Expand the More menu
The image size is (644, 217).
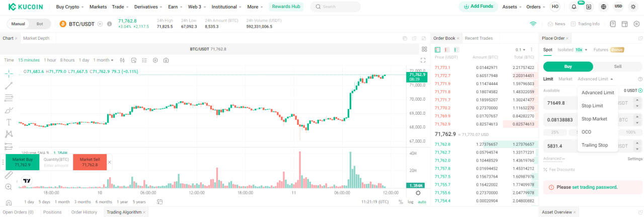(x=255, y=7)
